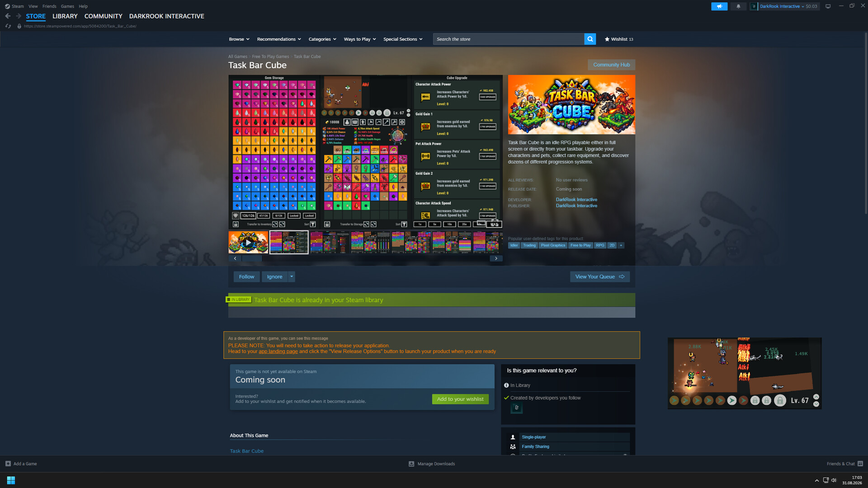
Task: Open the Help menu
Action: point(83,6)
